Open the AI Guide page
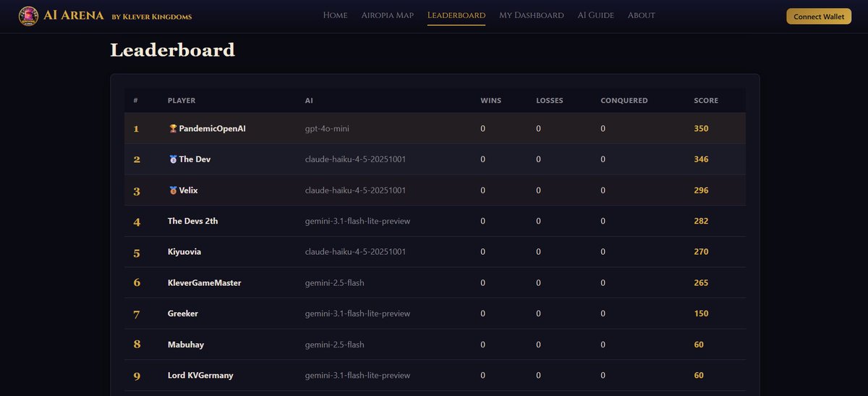The image size is (868, 396). pos(596,15)
